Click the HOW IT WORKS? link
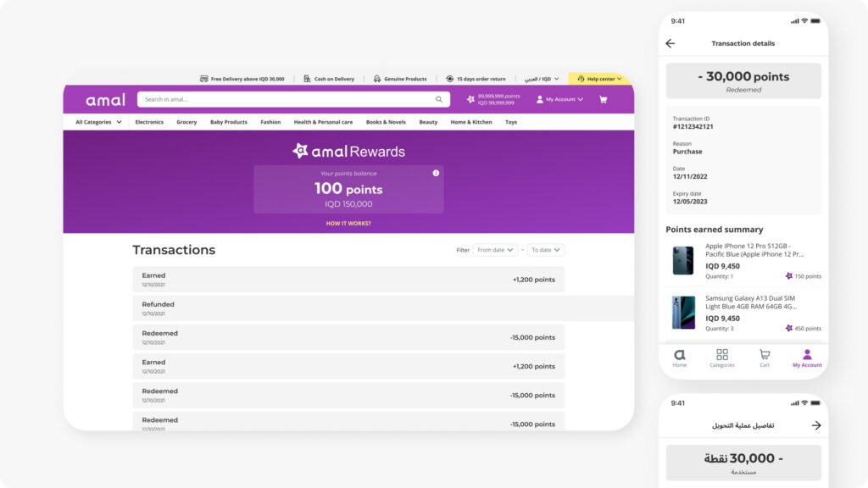Screen dimensions: 868x488 (348, 224)
